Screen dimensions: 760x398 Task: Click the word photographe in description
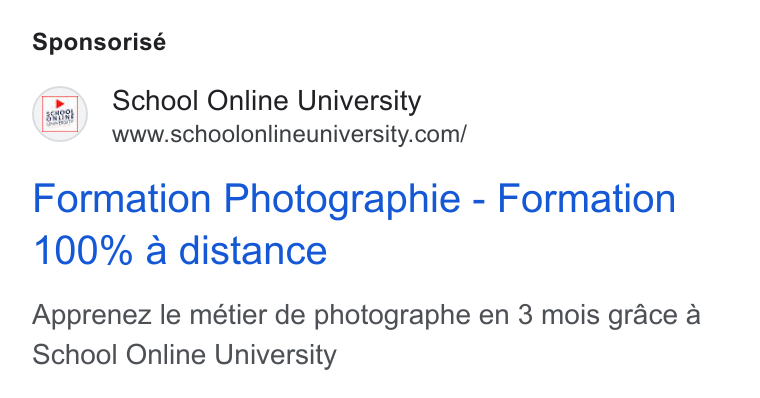coord(392,316)
